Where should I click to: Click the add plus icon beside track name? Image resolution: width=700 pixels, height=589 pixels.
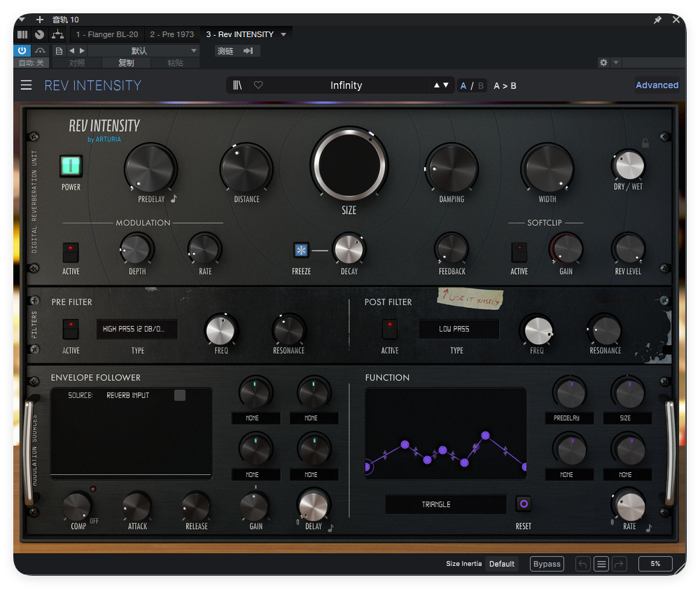click(40, 20)
